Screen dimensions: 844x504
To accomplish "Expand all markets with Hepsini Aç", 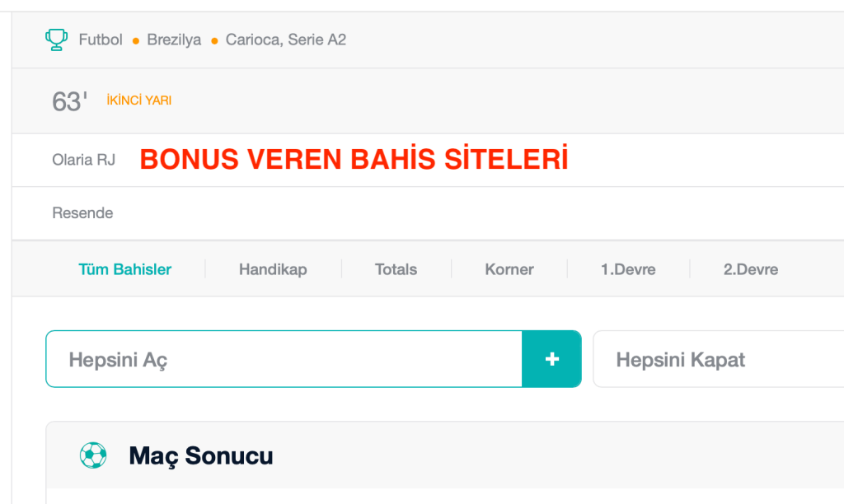I will pos(284,359).
